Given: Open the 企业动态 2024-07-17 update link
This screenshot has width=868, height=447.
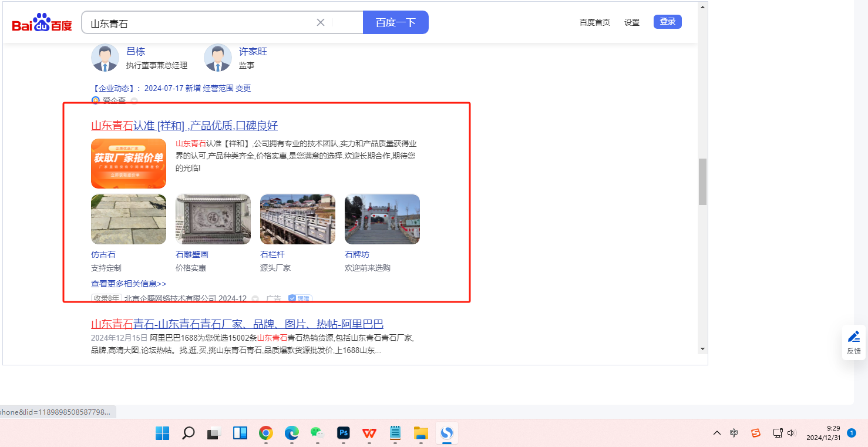Looking at the screenshot, I should click(171, 88).
